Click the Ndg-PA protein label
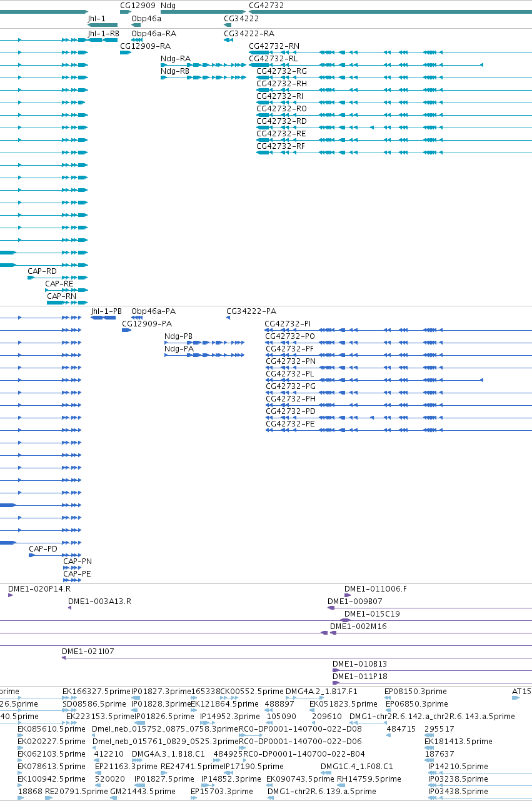 [x=179, y=349]
